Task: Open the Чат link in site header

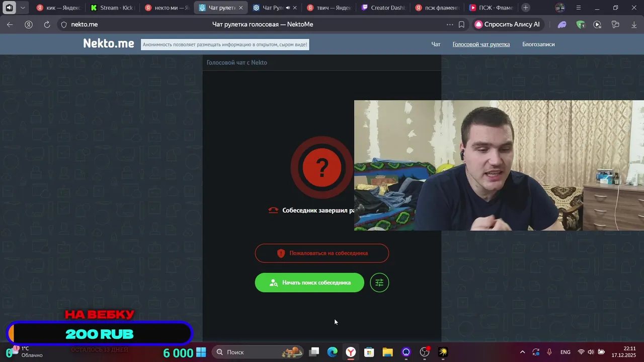Action: click(436, 44)
